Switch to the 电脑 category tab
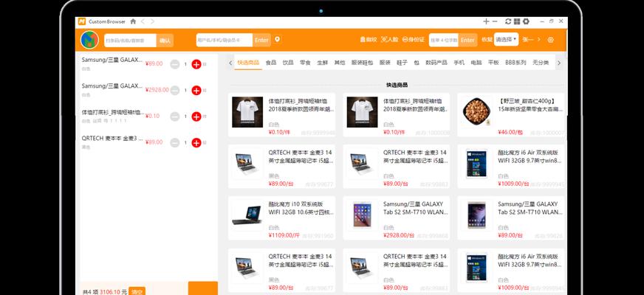Screen dimensions: 644x295 [x=476, y=63]
